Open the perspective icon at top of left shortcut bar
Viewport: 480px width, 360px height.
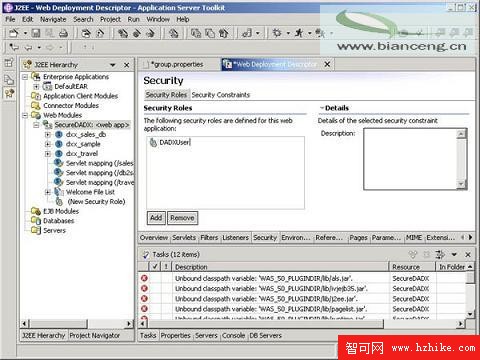[9, 63]
